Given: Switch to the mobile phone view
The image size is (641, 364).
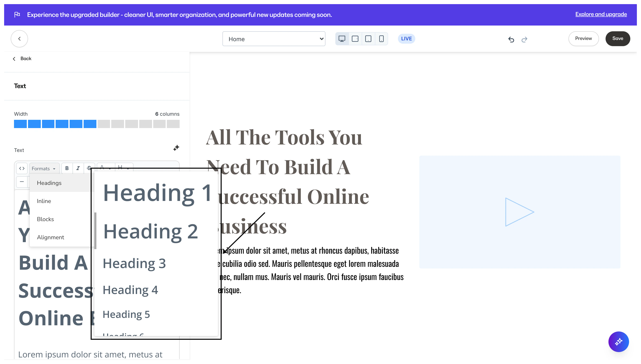Looking at the screenshot, I should click(381, 39).
